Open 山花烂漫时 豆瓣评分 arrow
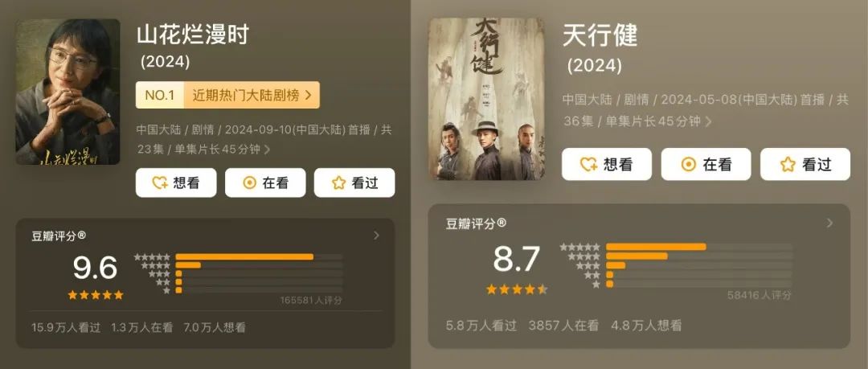The width and height of the screenshot is (868, 369). click(376, 236)
